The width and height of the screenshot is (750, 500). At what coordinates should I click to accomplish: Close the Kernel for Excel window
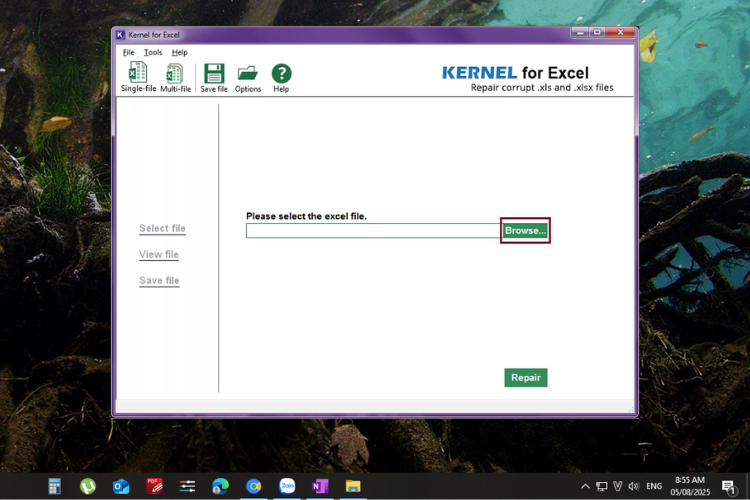(x=620, y=33)
